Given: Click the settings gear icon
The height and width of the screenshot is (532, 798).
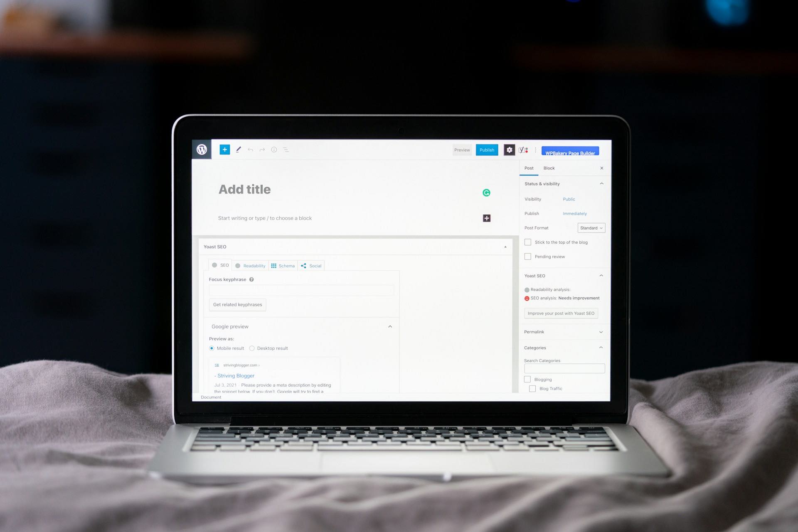Looking at the screenshot, I should [509, 150].
